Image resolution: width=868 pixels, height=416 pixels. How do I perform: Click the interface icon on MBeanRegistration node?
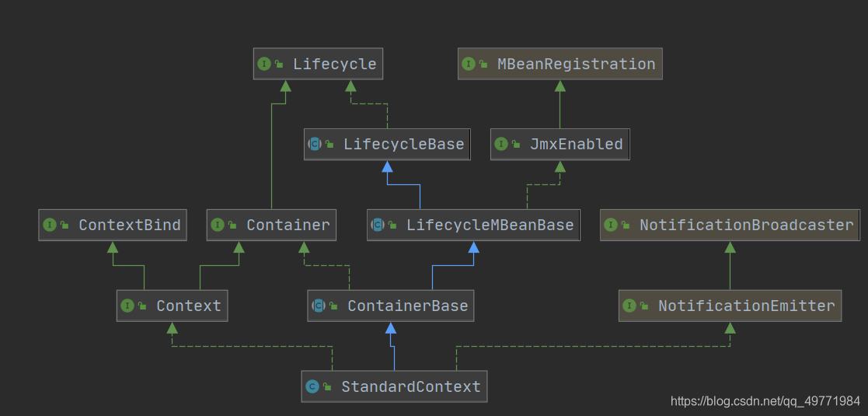[469, 64]
